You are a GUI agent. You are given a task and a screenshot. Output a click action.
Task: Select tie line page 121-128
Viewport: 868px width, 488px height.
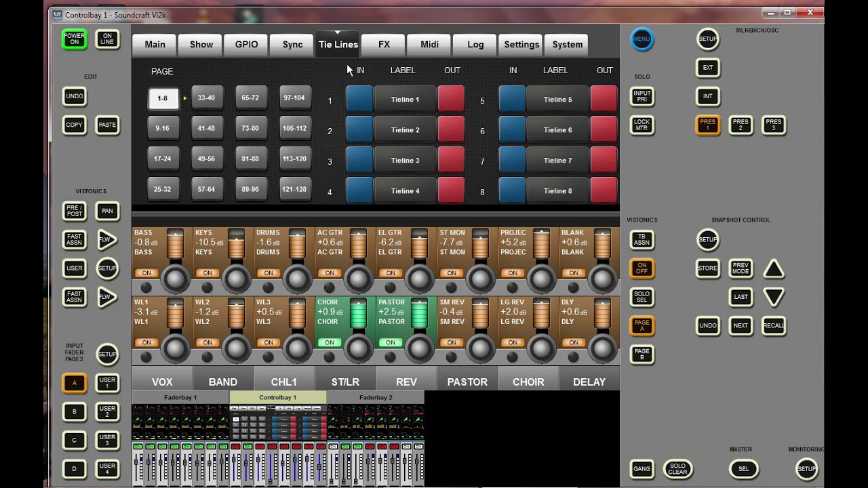[x=294, y=189]
